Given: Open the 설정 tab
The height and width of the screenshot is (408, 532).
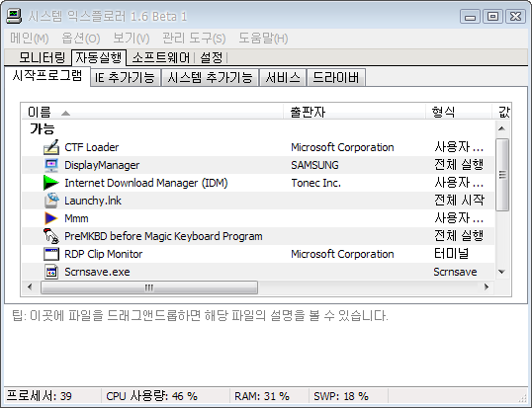Looking at the screenshot, I should click(212, 57).
